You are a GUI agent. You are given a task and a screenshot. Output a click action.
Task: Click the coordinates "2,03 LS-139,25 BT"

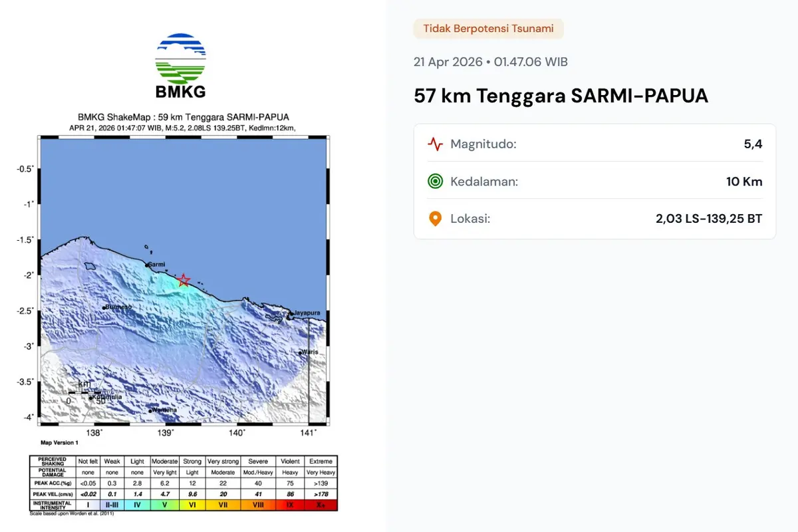tap(709, 218)
